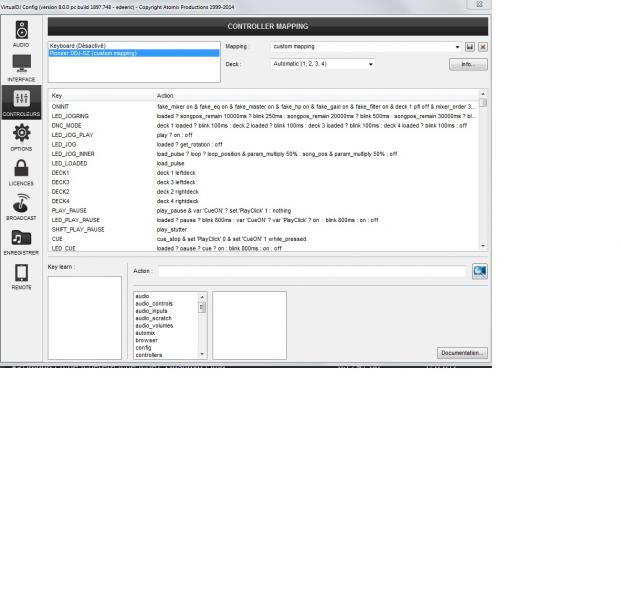Screen dimensions: 620x600
Task: Select the DECK3 mapping row
Action: coord(263,182)
